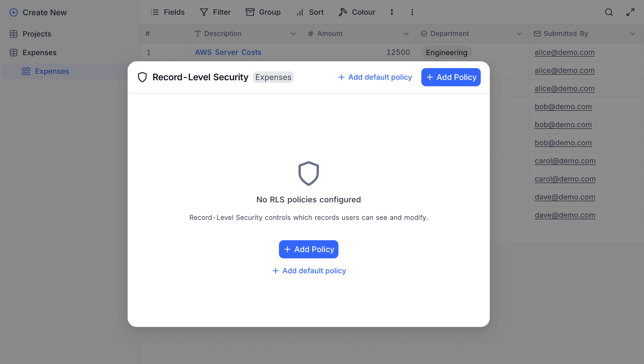Open the Group toolbar option
Screen dimensions: 644x364
pos(263,12)
